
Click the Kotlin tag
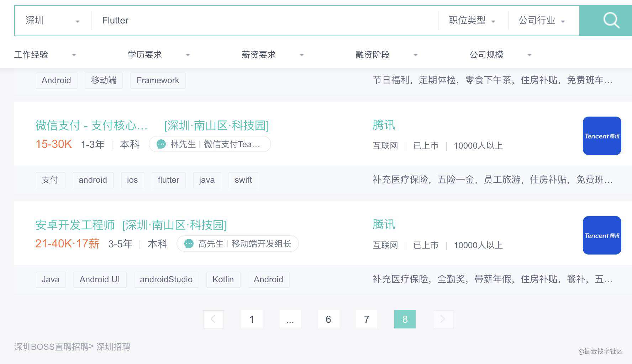coord(223,279)
